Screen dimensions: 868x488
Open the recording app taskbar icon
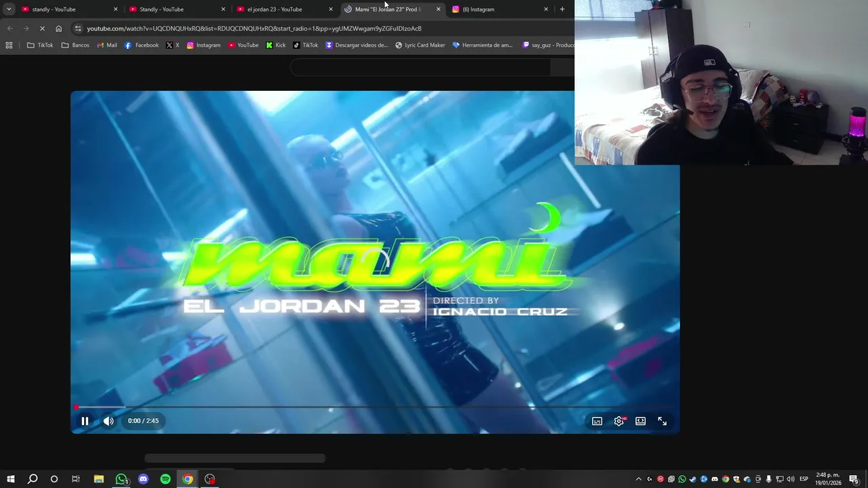210,479
